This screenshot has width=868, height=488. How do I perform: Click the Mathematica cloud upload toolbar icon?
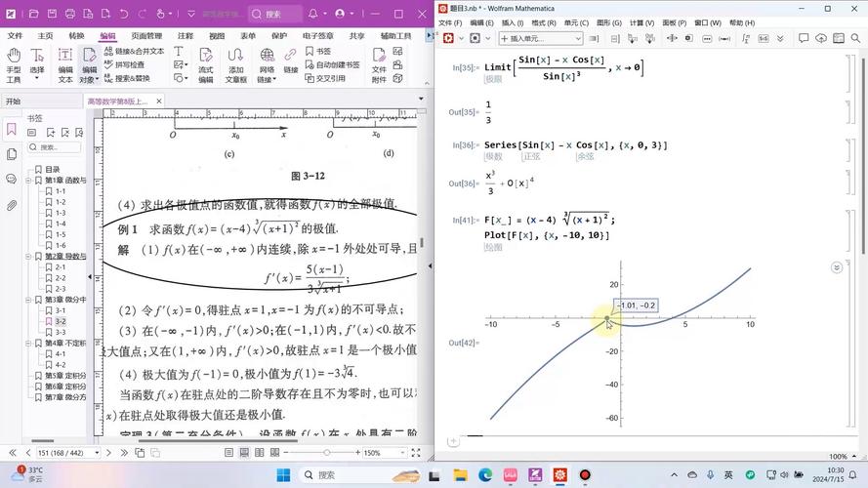coord(821,38)
